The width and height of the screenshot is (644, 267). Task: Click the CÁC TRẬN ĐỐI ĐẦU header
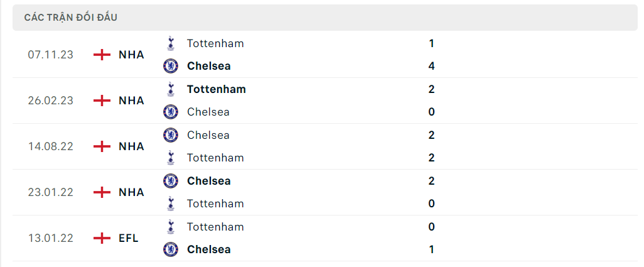71,18
